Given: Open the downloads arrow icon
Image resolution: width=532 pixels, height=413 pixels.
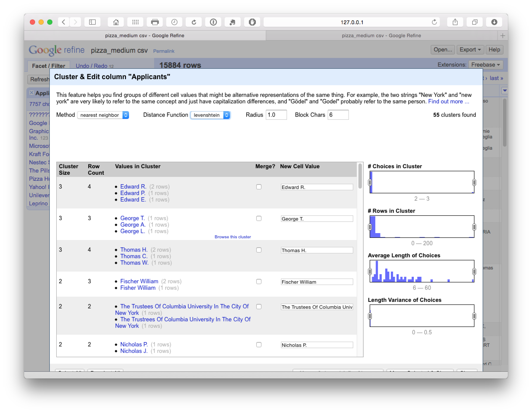Looking at the screenshot, I should point(494,22).
